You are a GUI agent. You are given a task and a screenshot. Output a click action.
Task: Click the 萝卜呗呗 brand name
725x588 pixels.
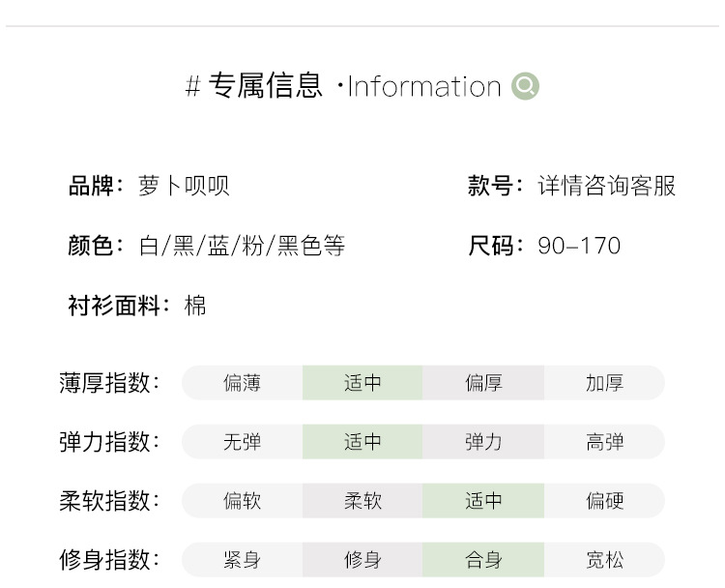(184, 186)
